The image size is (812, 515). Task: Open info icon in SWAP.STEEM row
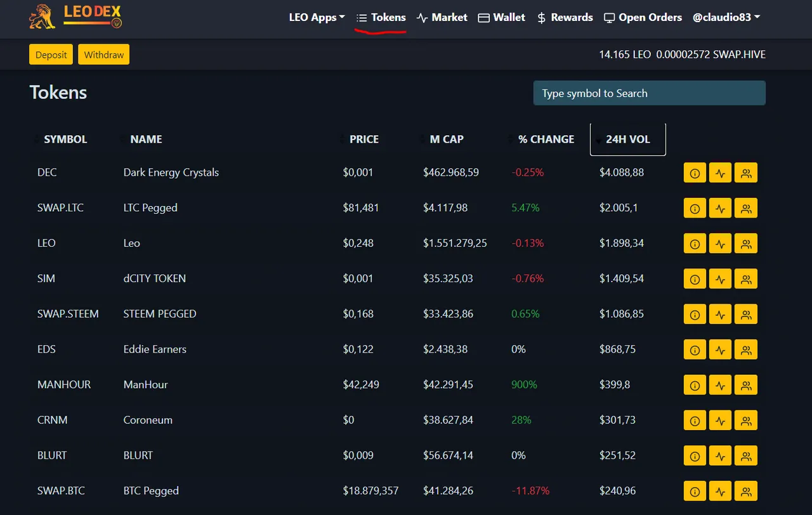[695, 314]
